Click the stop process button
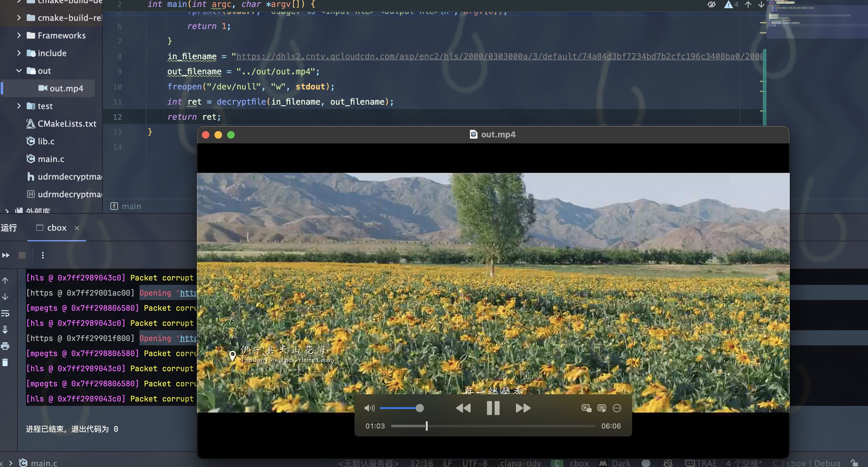Screen dimensions: 868x467 [22, 255]
